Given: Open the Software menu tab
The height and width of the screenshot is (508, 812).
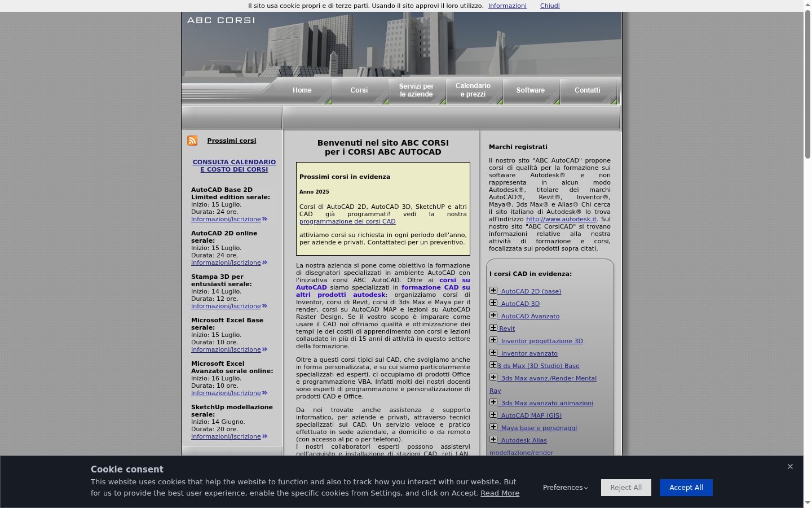Looking at the screenshot, I should [531, 90].
